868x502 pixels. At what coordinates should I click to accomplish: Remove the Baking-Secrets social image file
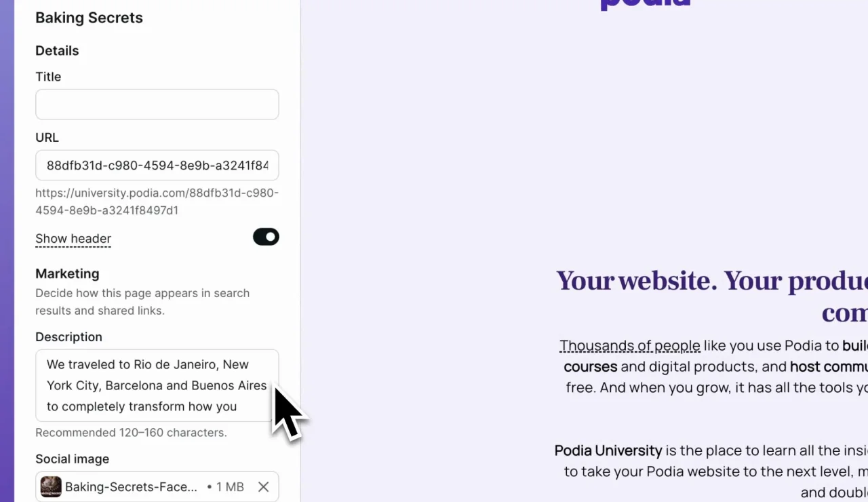tap(263, 487)
